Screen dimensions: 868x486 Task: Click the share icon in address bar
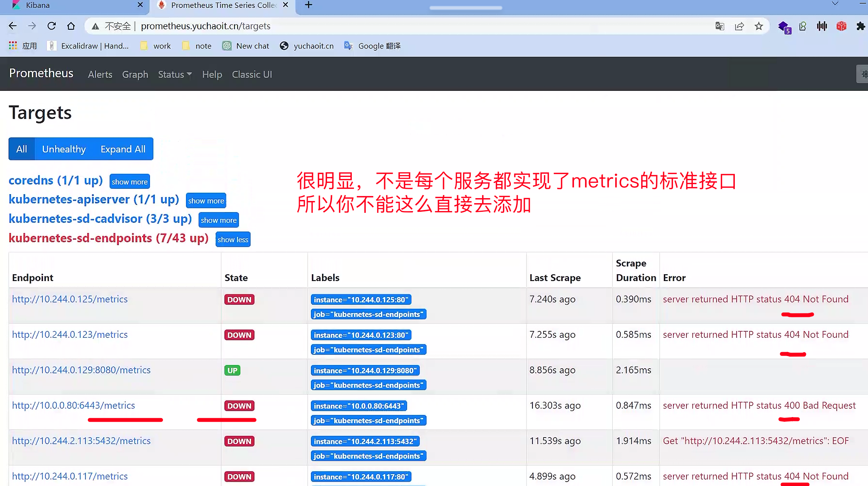tap(739, 26)
